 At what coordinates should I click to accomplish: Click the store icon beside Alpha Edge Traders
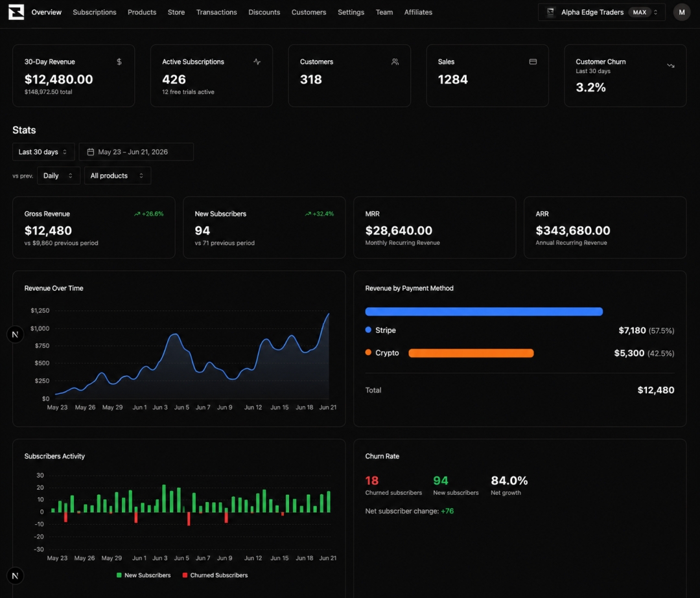coord(550,12)
